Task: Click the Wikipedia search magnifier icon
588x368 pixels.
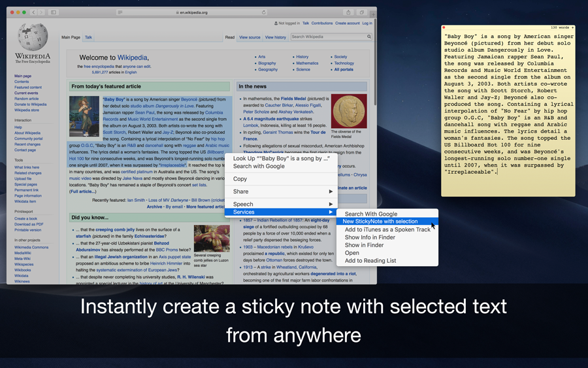Action: coord(368,37)
